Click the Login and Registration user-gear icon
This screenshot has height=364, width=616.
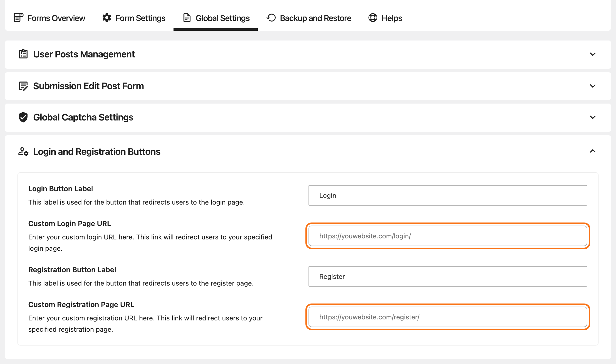coord(23,151)
